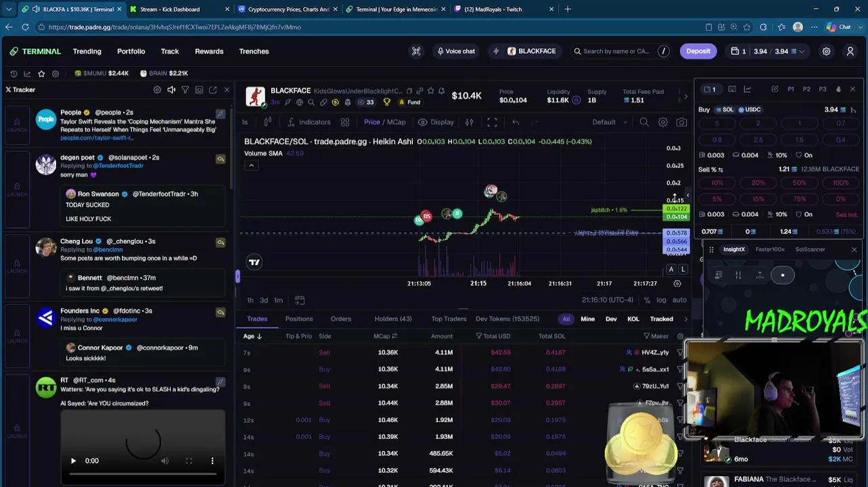Collapse the Volume SMA indicator legend

251,166
